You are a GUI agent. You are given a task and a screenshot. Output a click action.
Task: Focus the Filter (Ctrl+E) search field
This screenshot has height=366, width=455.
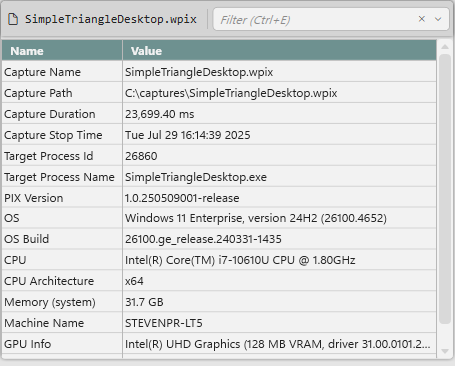coord(331,20)
